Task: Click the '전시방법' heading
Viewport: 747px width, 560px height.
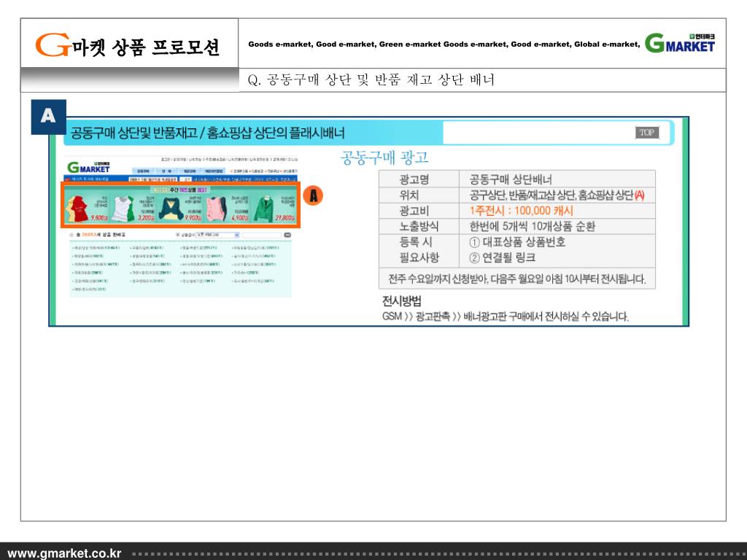Action: tap(402, 301)
